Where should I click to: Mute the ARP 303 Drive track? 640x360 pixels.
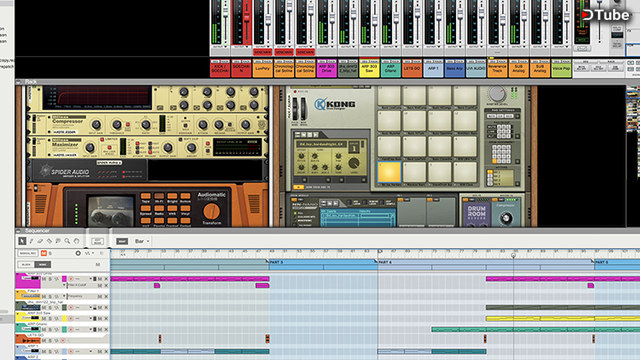[x=44, y=279]
